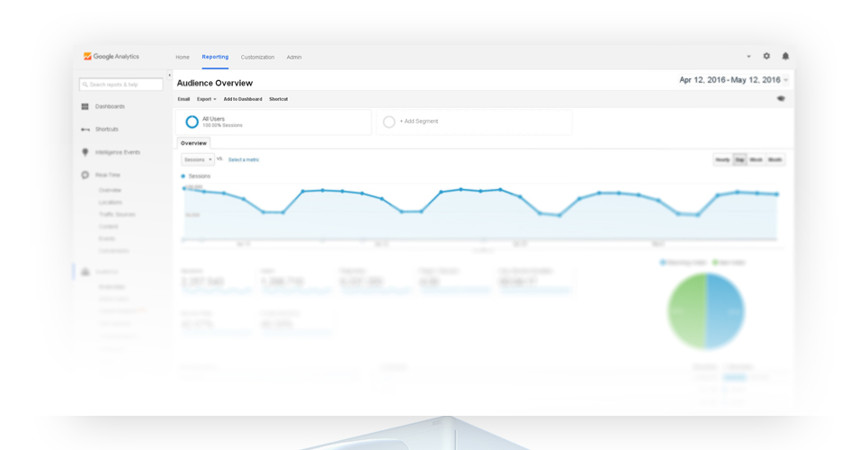Image resolution: width=868 pixels, height=450 pixels.
Task: Click the All Users segment circle icon
Action: (x=192, y=121)
